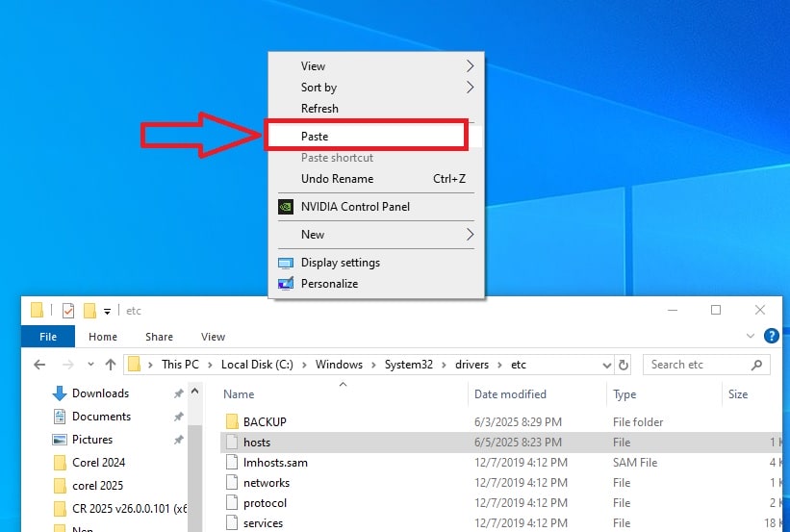Select the services file
Image resolution: width=790 pixels, height=532 pixels.
501,523
